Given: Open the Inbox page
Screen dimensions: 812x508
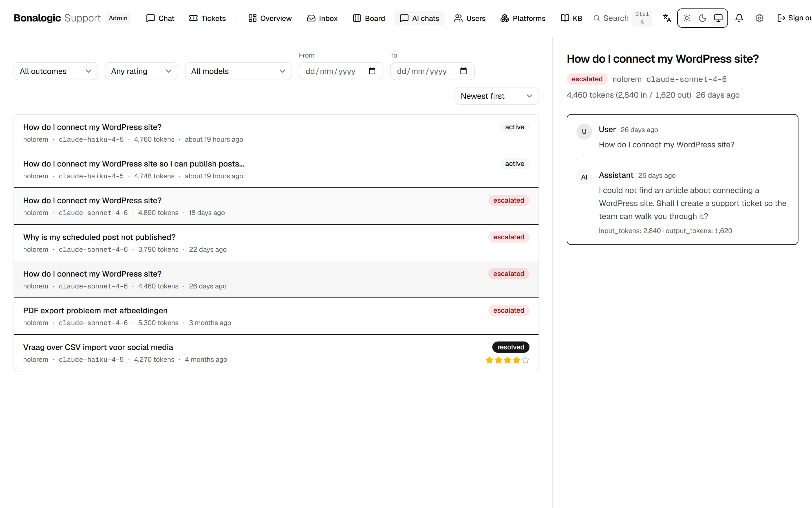Looking at the screenshot, I should tap(322, 18).
